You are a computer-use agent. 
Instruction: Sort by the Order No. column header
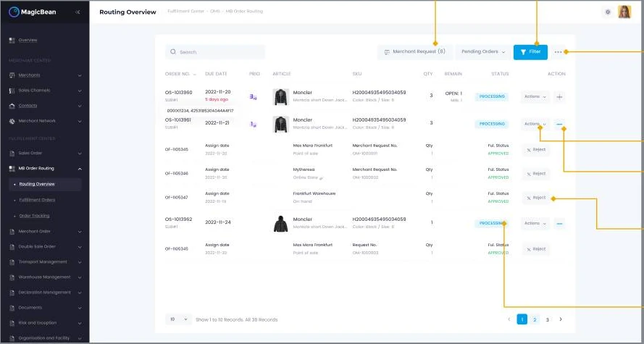click(180, 74)
